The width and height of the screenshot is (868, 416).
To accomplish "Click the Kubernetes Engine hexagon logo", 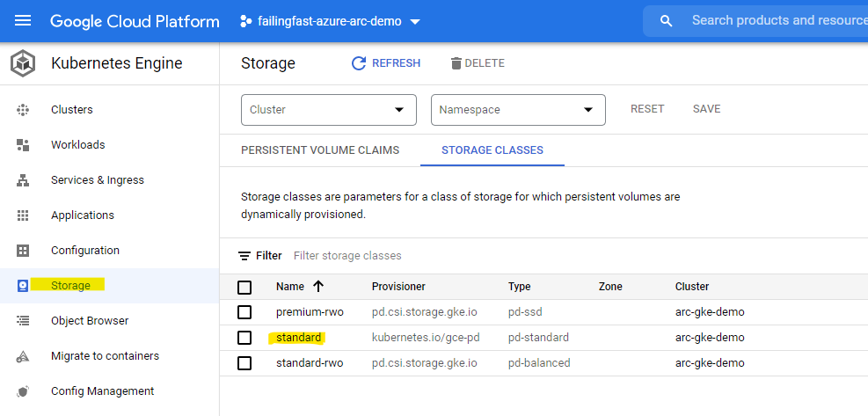I will pos(23,63).
